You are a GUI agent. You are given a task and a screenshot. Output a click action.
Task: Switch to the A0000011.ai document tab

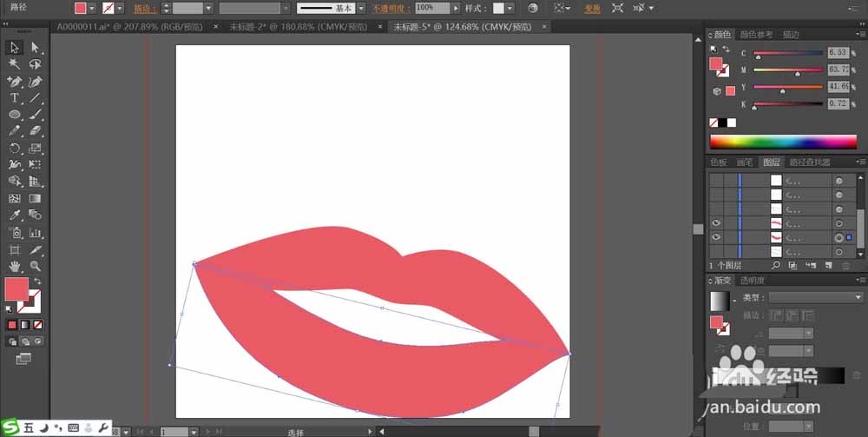click(x=132, y=27)
